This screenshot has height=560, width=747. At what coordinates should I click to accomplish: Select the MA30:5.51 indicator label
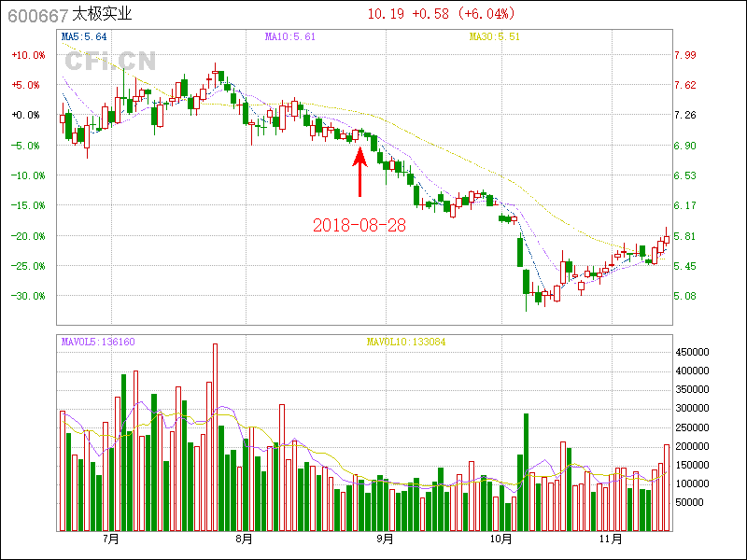494,37
